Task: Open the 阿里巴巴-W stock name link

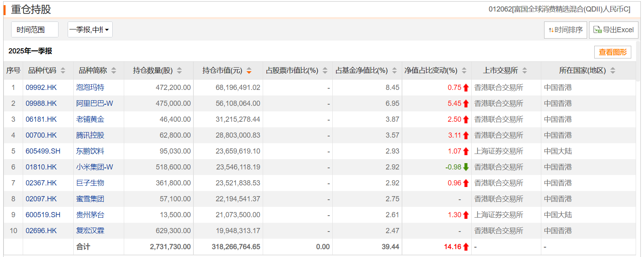Action: click(x=95, y=103)
